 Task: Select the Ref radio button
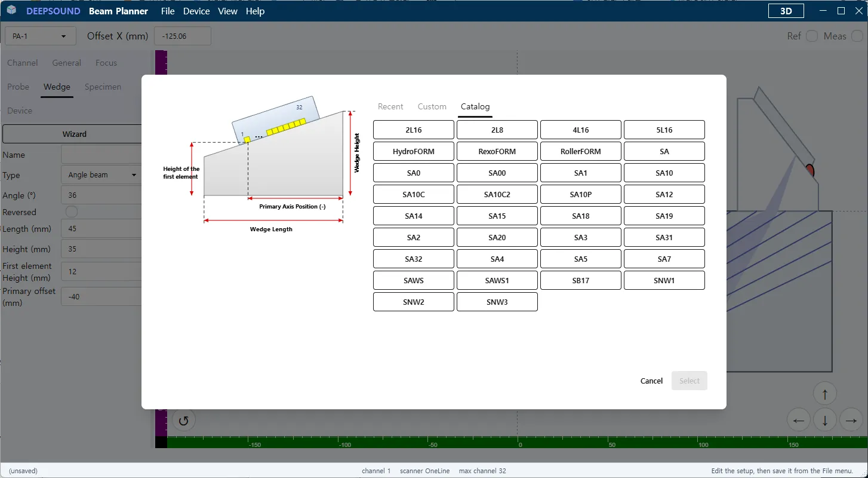(x=812, y=36)
